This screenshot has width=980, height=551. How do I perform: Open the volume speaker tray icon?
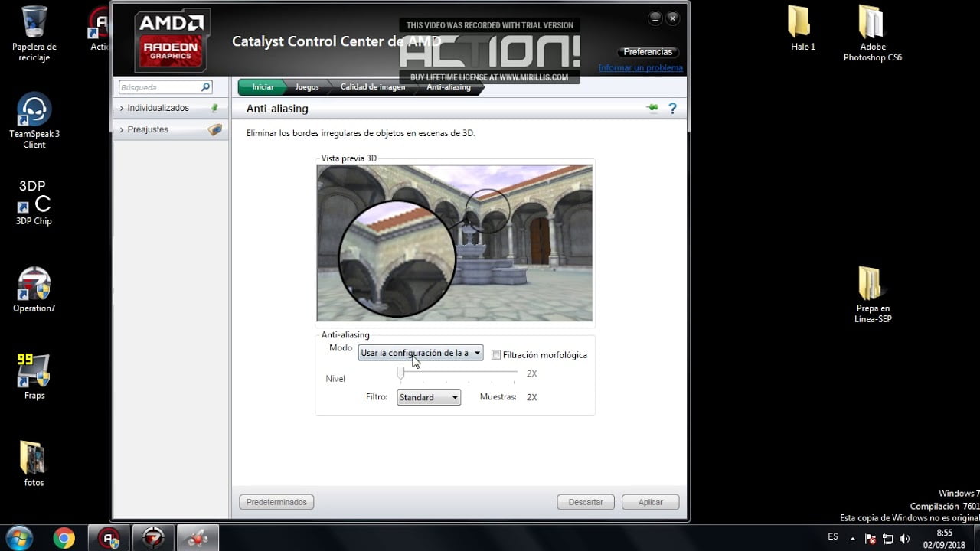pyautogui.click(x=903, y=538)
